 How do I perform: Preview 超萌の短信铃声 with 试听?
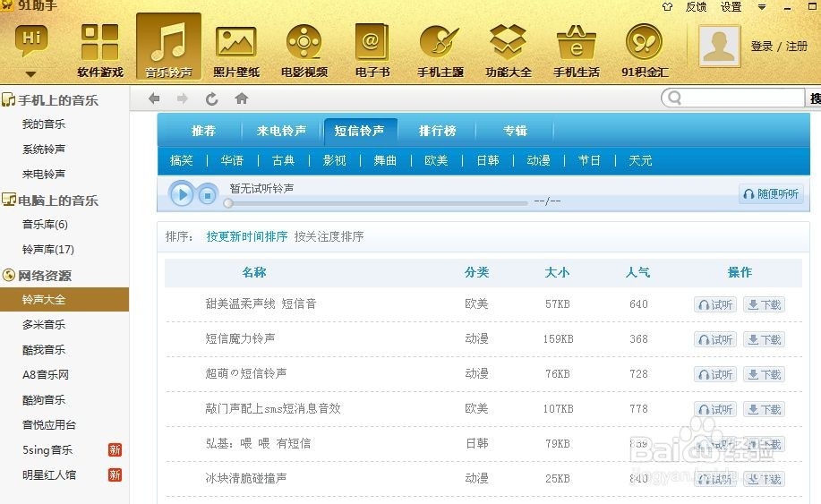tap(715, 374)
